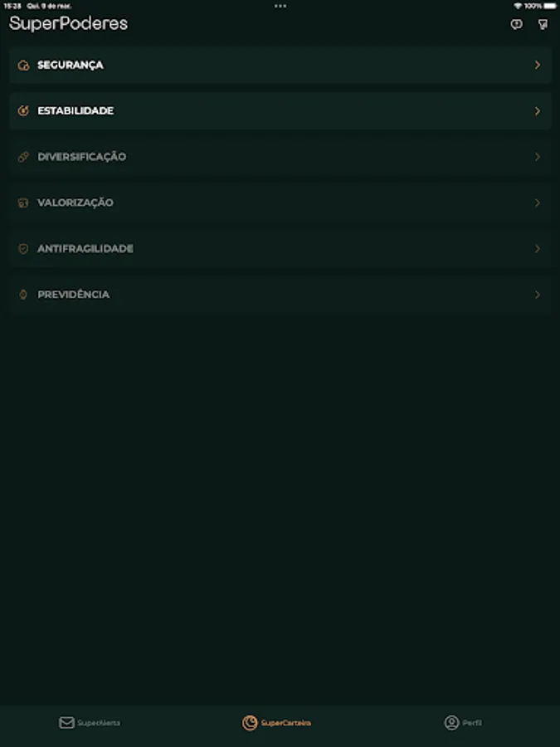Open the chat alert icon in header
The image size is (560, 747).
click(516, 24)
